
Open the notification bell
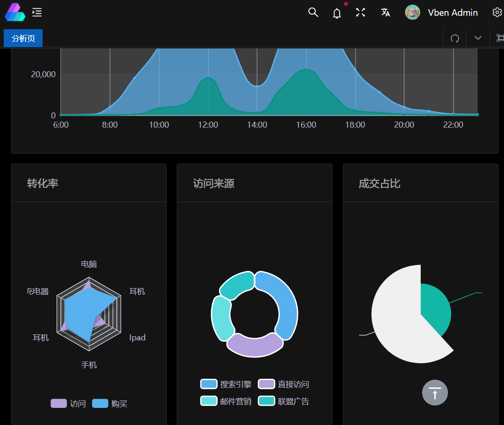click(x=336, y=13)
